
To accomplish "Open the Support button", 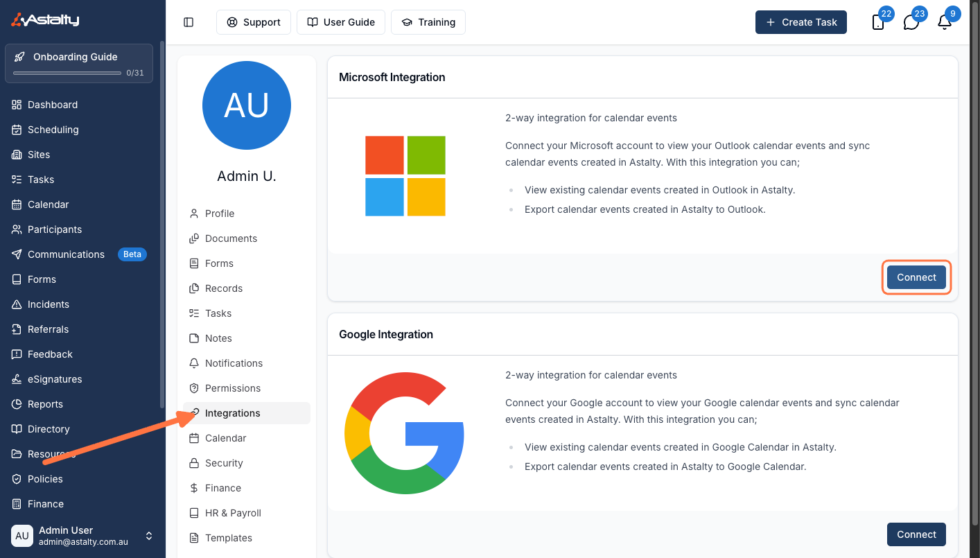I will pyautogui.click(x=254, y=22).
